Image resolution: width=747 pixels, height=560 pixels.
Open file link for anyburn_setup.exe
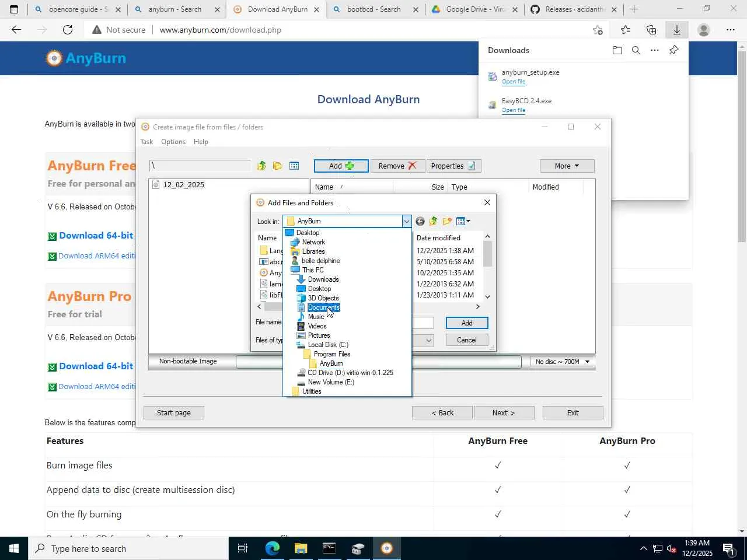click(x=514, y=82)
